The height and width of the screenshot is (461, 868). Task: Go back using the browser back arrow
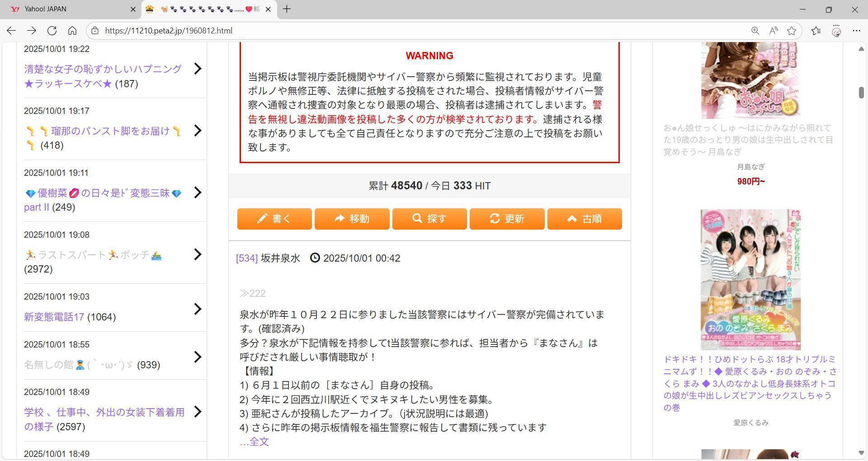tap(11, 31)
